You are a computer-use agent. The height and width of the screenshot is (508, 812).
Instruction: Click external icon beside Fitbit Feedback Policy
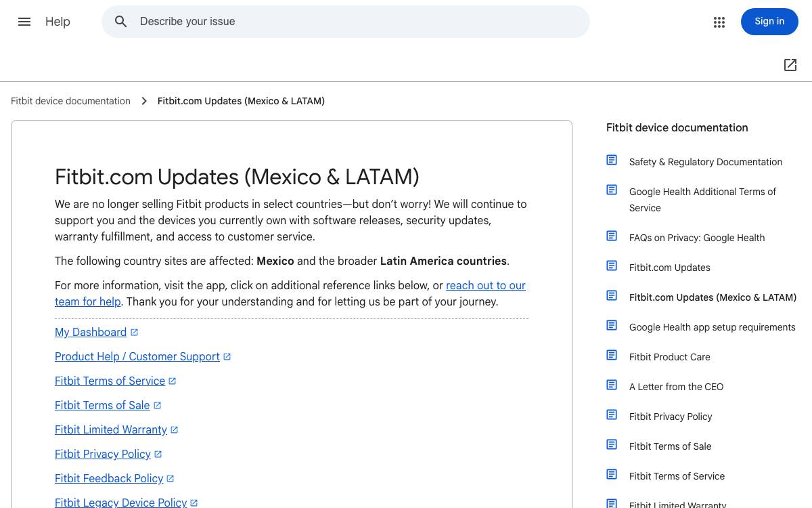(x=170, y=479)
